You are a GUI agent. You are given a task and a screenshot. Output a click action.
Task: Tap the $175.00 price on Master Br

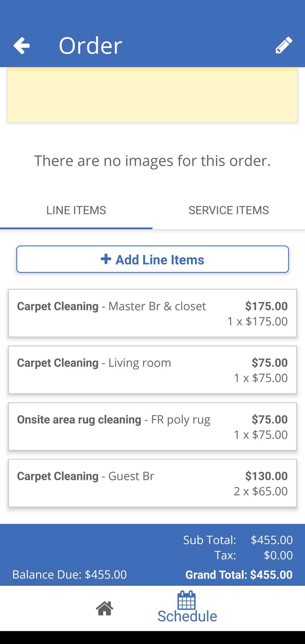pyautogui.click(x=266, y=306)
